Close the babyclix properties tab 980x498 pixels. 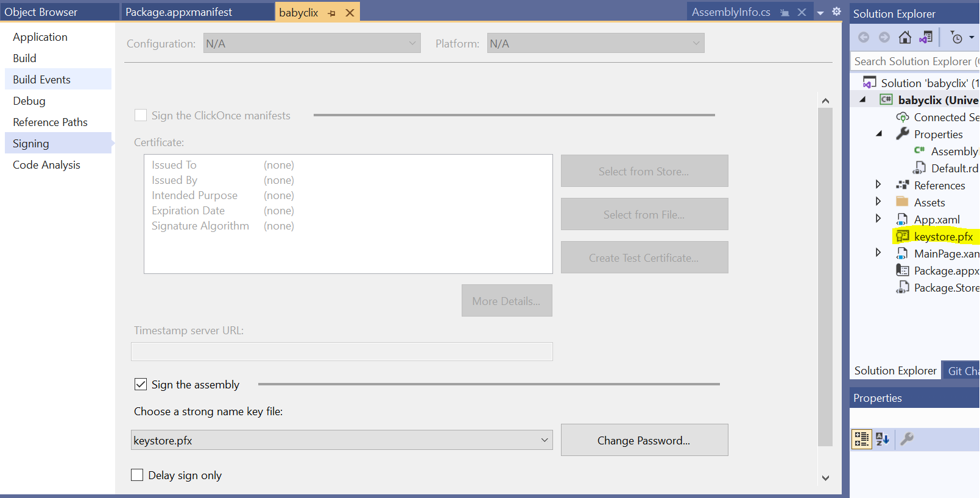350,13
